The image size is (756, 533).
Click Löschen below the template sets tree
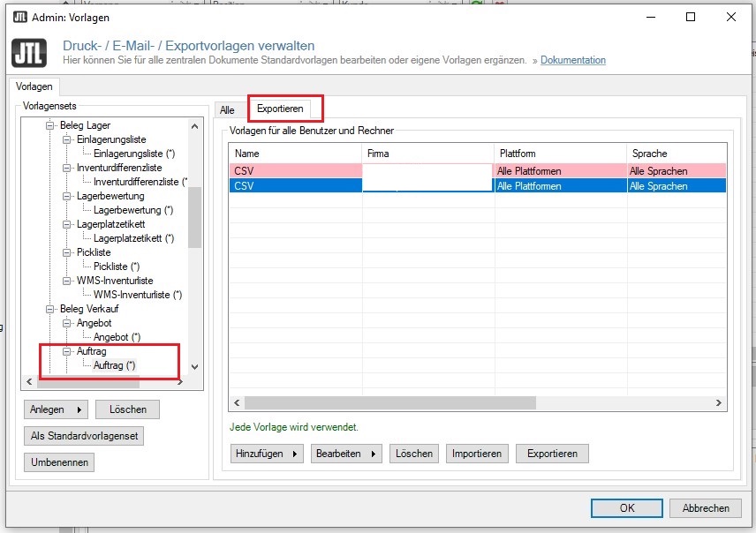click(x=127, y=409)
